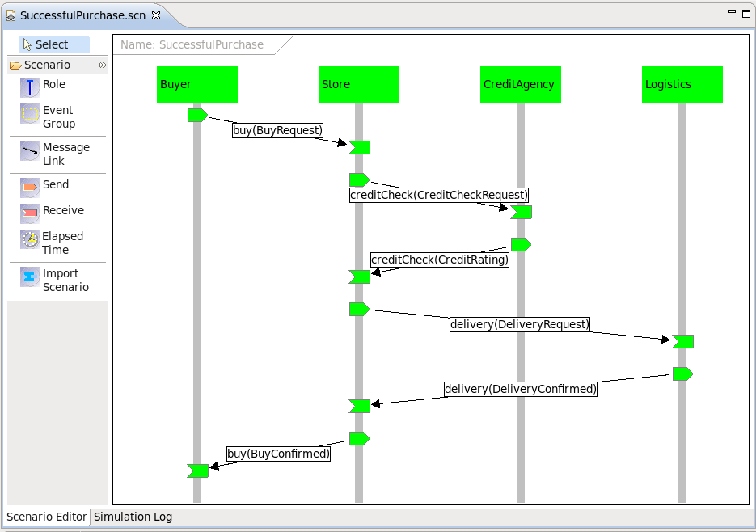The image size is (756, 532).
Task: Select Store's send event for CreditCheckRequest
Action: (x=359, y=180)
